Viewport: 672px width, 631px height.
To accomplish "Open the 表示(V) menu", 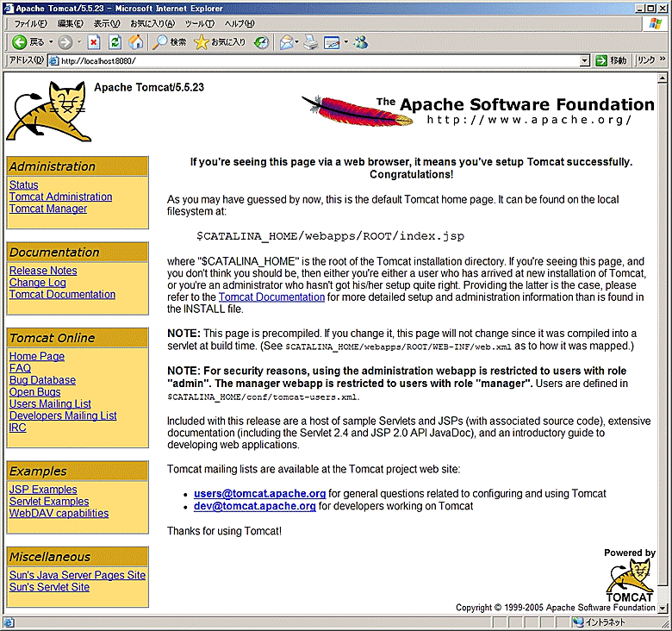I will (x=107, y=23).
